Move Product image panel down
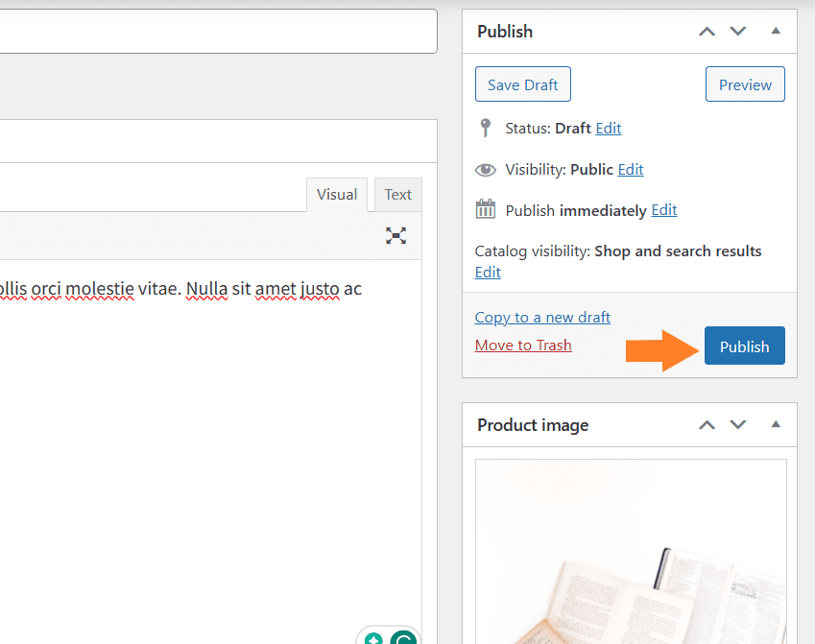815x644 pixels. point(737,424)
